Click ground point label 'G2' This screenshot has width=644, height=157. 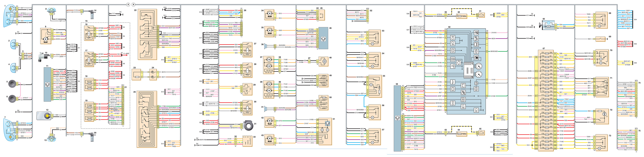(x=18, y=110)
